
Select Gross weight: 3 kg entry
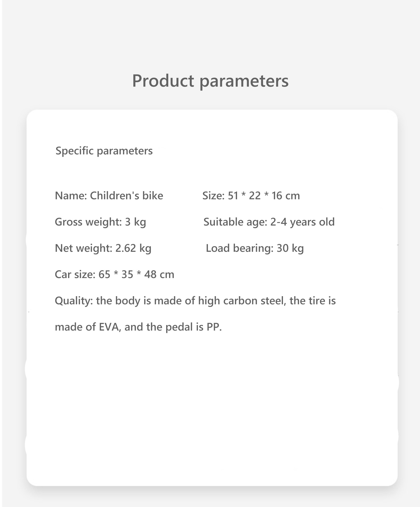(100, 222)
